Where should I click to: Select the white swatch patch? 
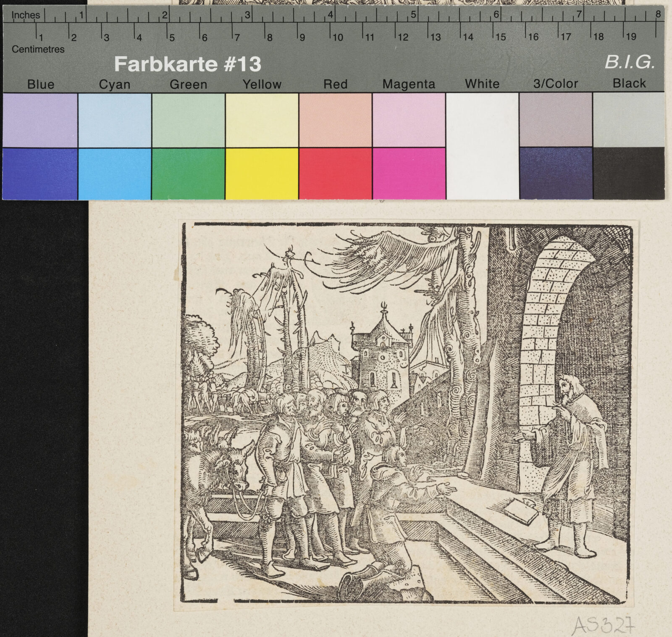(x=482, y=146)
